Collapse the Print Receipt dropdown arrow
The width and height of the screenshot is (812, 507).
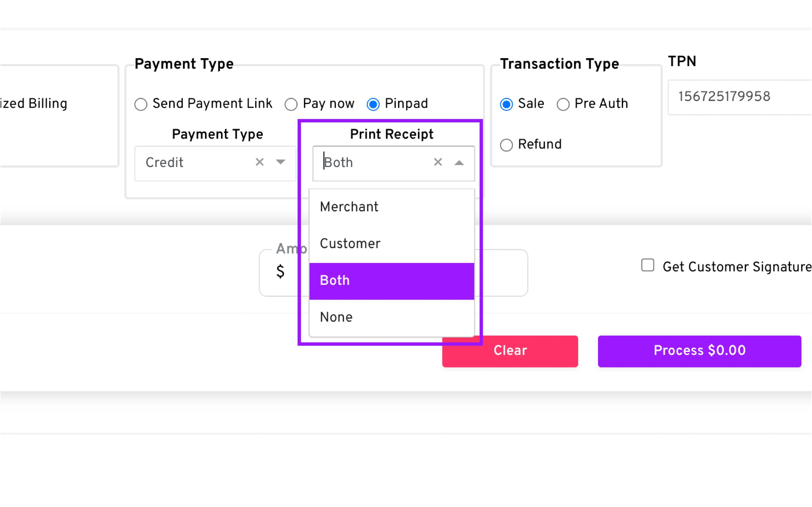tap(459, 163)
